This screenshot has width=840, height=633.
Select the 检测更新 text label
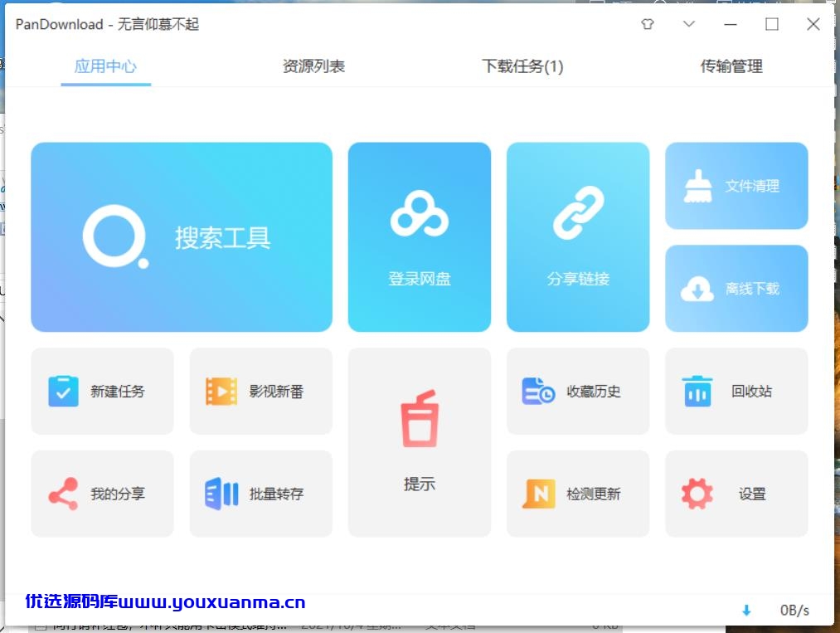(x=594, y=494)
